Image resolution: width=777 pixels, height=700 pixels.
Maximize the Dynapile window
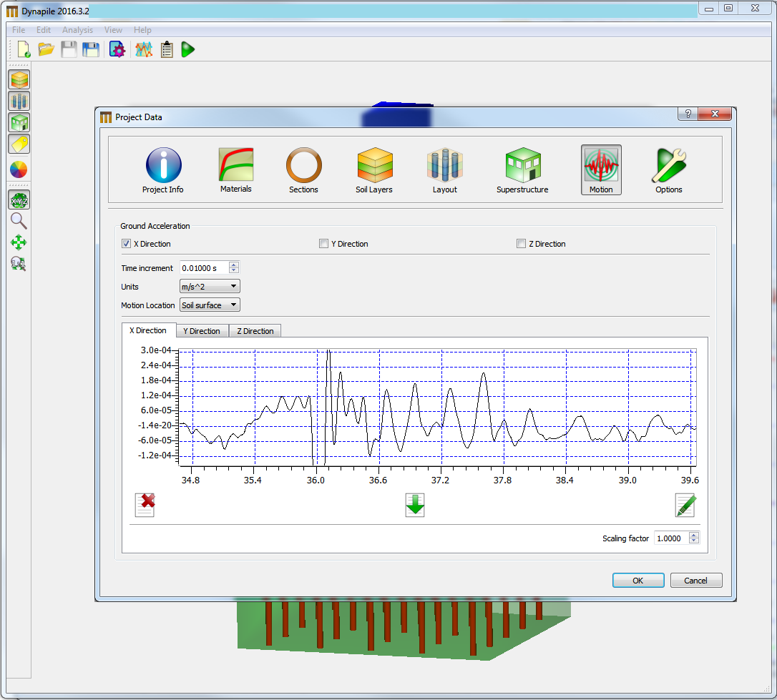tap(728, 8)
